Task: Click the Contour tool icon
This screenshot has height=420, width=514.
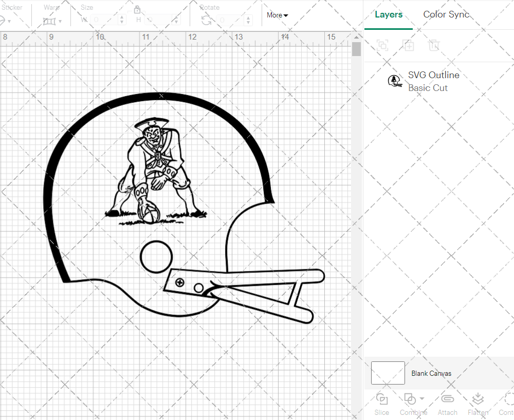Action: click(x=508, y=399)
